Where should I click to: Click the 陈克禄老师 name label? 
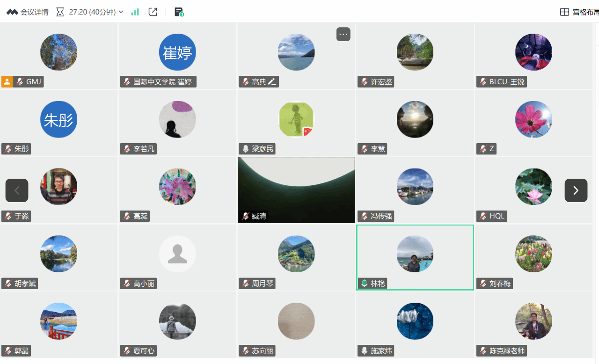(x=507, y=351)
